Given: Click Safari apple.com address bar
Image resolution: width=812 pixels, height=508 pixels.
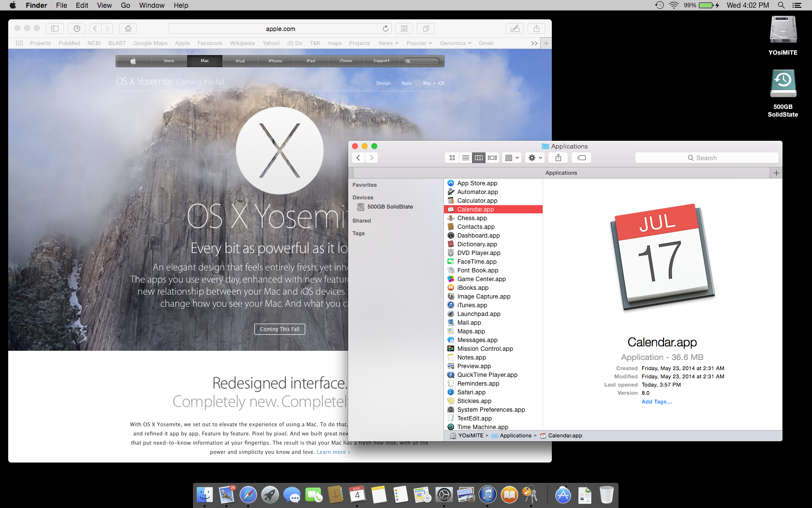Looking at the screenshot, I should pos(281,29).
